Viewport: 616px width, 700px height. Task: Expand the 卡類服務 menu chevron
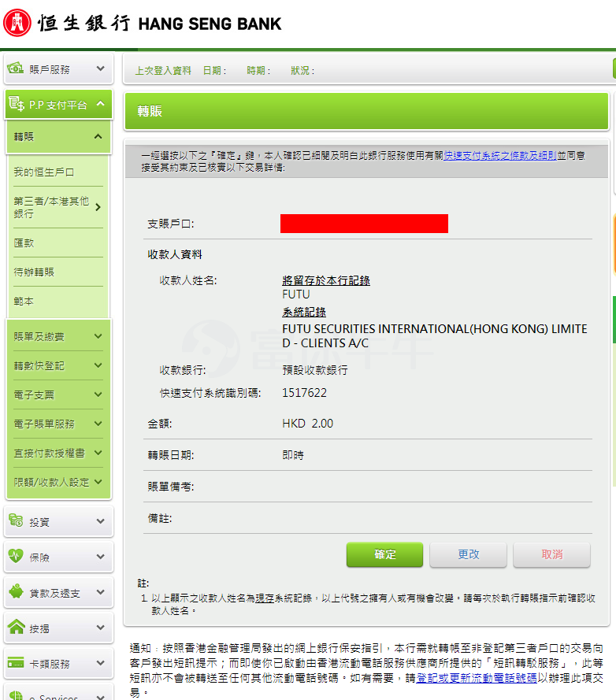click(x=101, y=663)
